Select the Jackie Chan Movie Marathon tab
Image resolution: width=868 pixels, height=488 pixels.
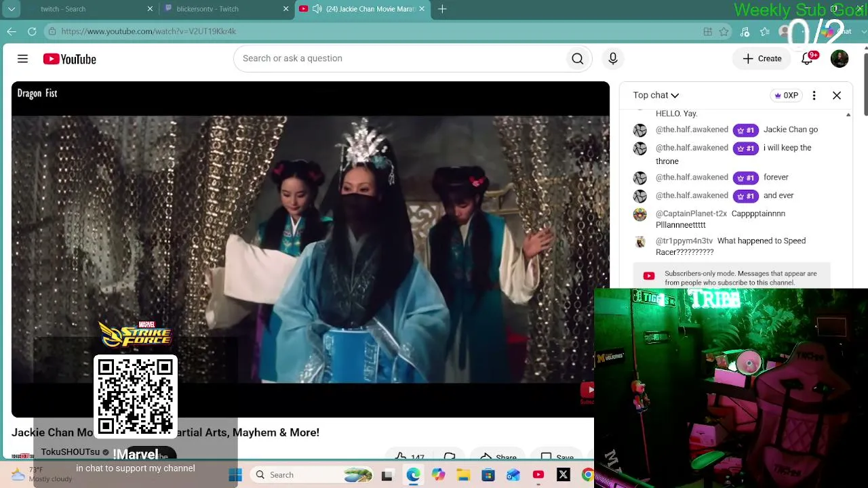coord(370,9)
